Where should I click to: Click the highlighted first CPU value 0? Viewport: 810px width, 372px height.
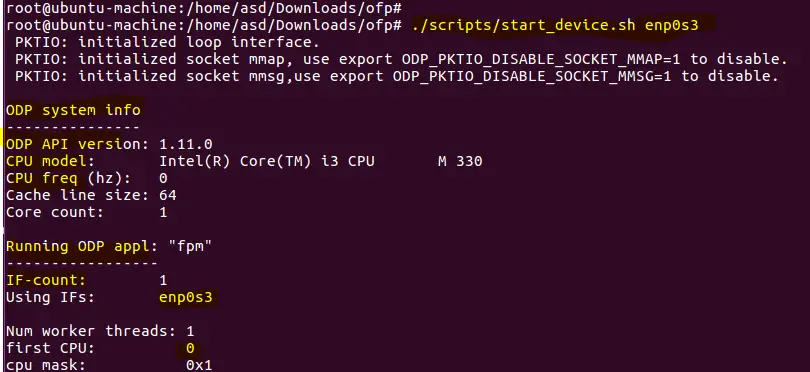point(190,348)
